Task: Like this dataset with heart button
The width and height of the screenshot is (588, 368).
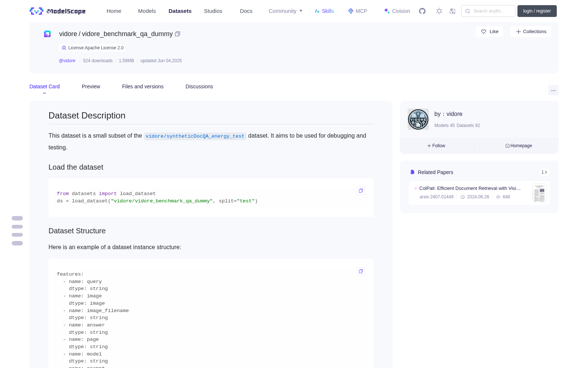Action: click(x=490, y=32)
